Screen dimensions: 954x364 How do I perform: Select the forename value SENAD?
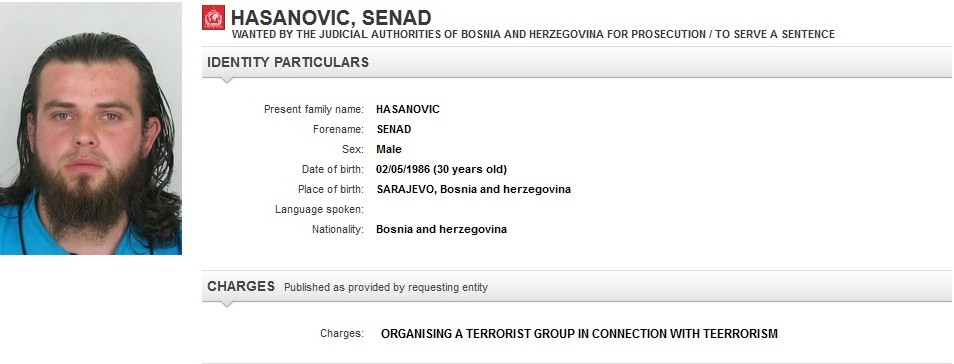point(394,130)
